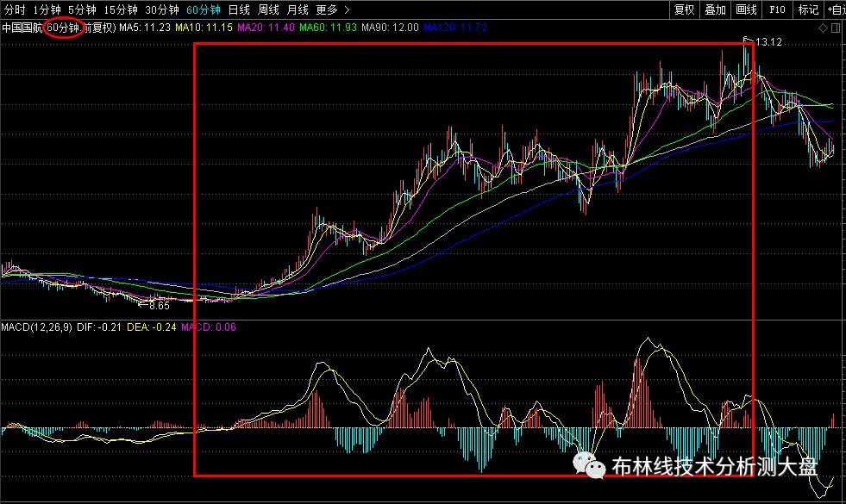Click the 叠加 overlay button
Image resolution: width=846 pixels, height=504 pixels.
pyautogui.click(x=716, y=9)
